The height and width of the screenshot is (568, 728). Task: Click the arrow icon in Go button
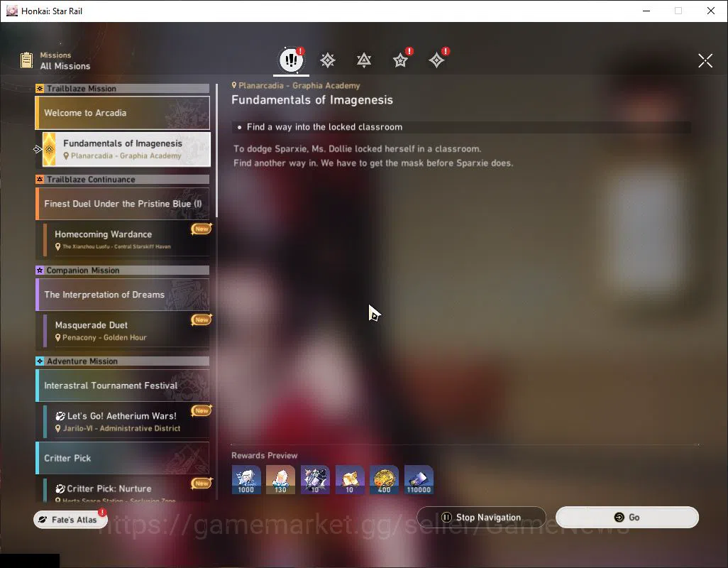tap(619, 517)
